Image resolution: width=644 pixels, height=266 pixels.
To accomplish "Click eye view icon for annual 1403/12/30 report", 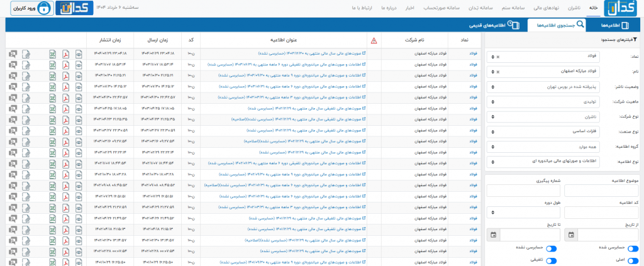I will 79,54.
